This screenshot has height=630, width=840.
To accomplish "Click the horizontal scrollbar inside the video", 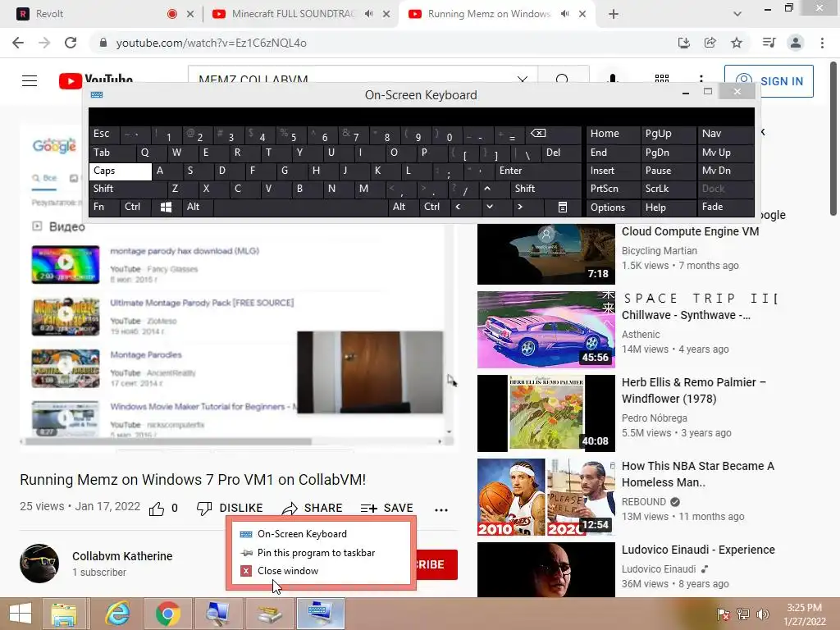I will coord(167,441).
